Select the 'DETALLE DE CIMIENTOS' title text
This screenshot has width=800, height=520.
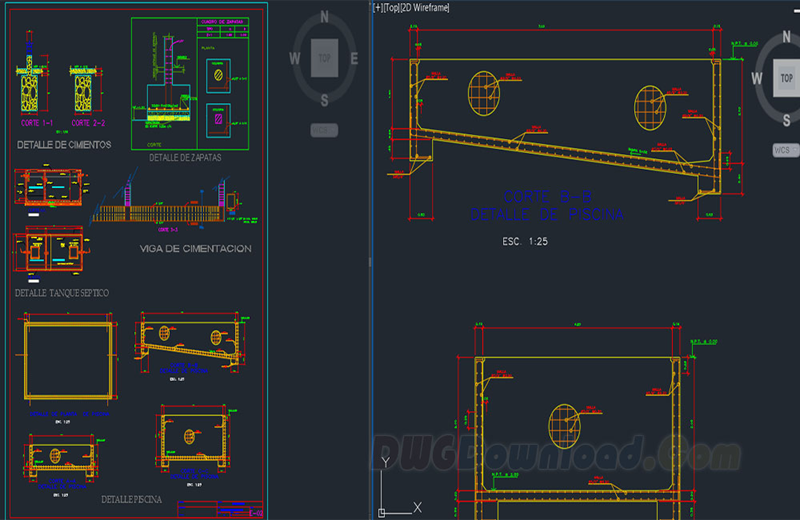click(x=64, y=145)
